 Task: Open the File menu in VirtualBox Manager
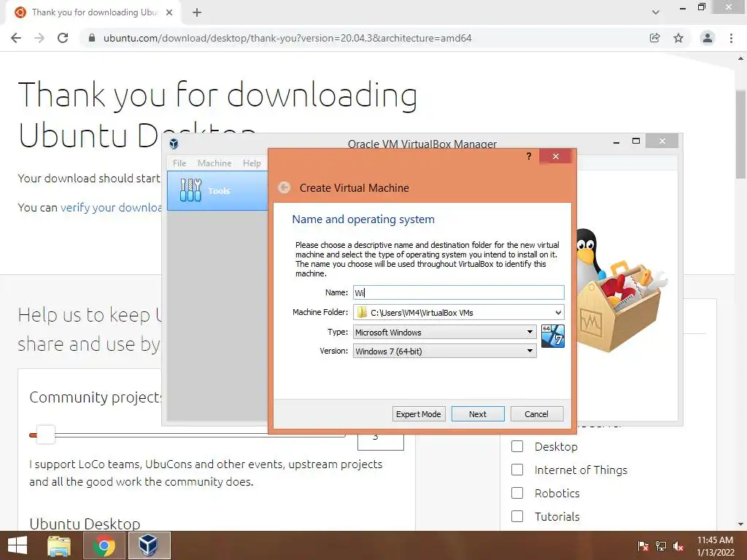tap(179, 163)
